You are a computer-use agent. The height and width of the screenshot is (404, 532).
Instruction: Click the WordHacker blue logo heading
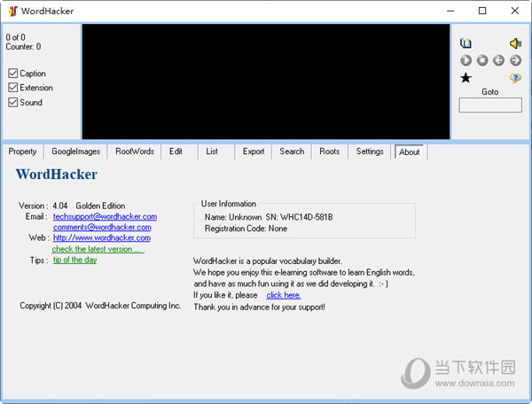(x=57, y=175)
